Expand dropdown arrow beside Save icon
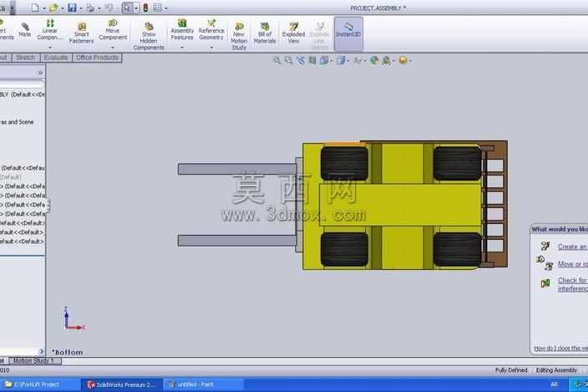 (x=81, y=8)
